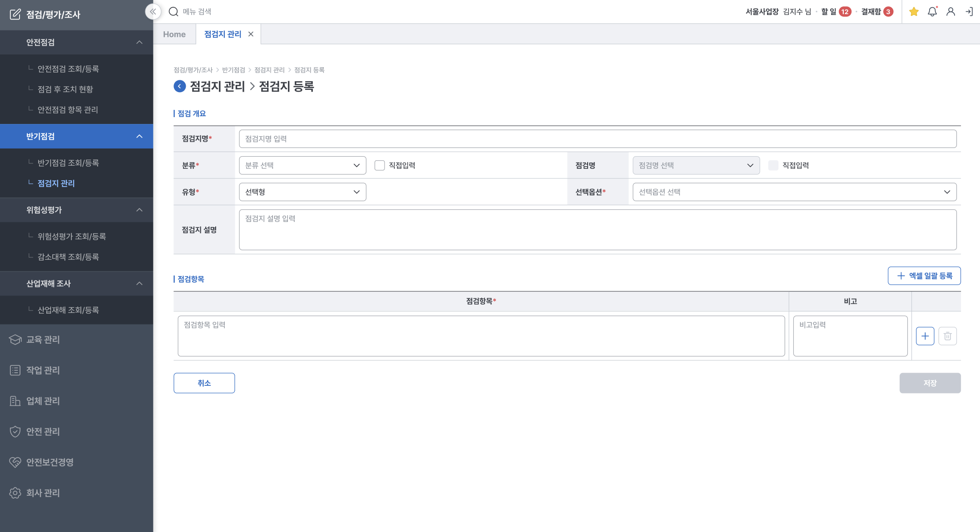Expand the 유형 선택형 dropdown
The height and width of the screenshot is (532, 980).
(302, 192)
